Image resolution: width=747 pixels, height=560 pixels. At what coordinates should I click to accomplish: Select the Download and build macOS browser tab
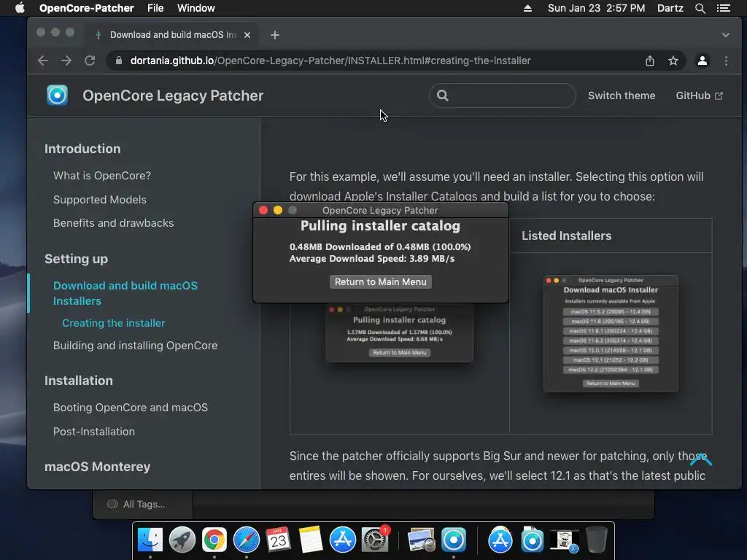point(171,35)
